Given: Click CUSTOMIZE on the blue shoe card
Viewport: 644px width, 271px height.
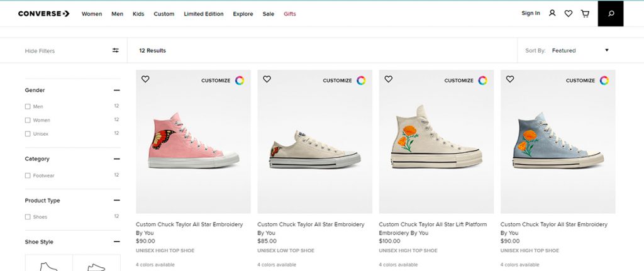Looking at the screenshot, I should 580,80.
